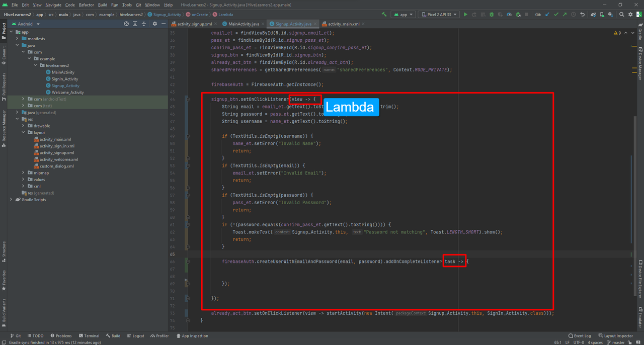Click Attach Debugger to Android Process icon
Screen dimensions: 644x345
click(518, 15)
